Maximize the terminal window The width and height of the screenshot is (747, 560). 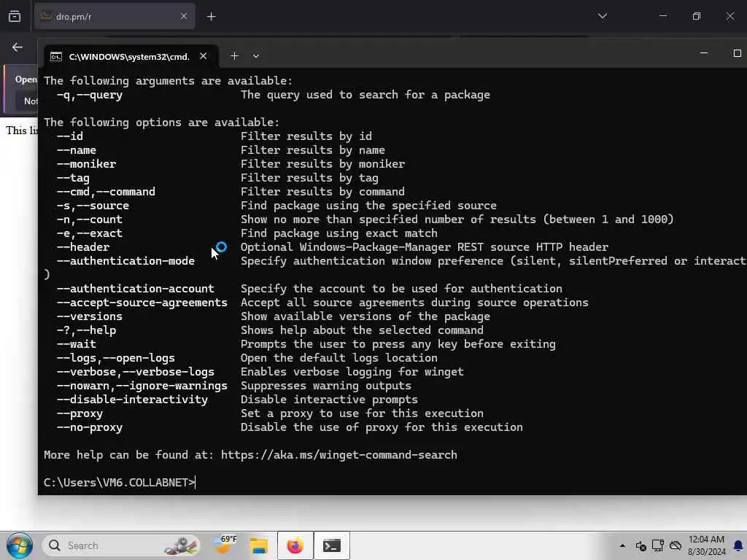(x=737, y=53)
